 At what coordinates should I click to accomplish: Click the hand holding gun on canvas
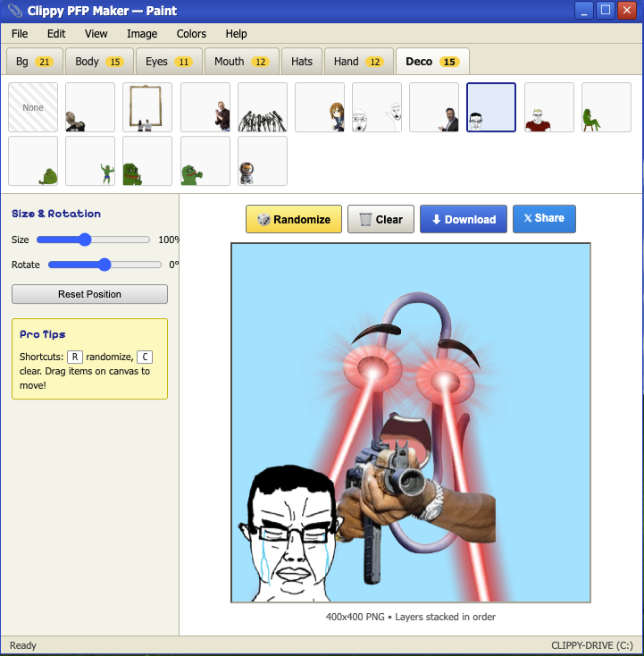416,498
